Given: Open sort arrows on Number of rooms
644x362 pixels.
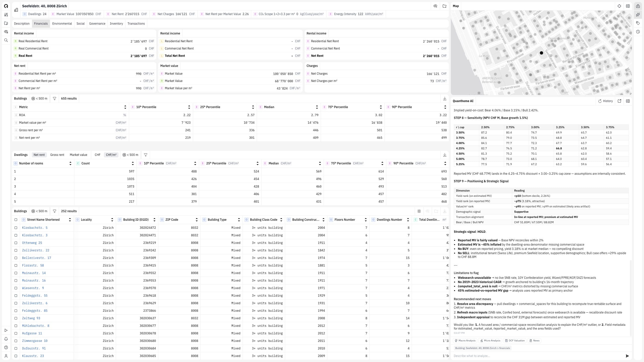Looking at the screenshot, I should pos(70,163).
